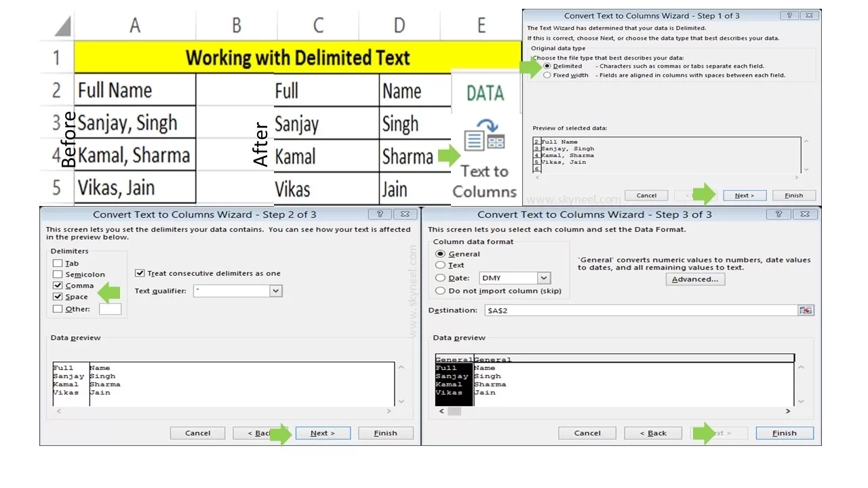Click right scroll arrow in Step 2 preview
The width and height of the screenshot is (868, 488).
tap(389, 411)
